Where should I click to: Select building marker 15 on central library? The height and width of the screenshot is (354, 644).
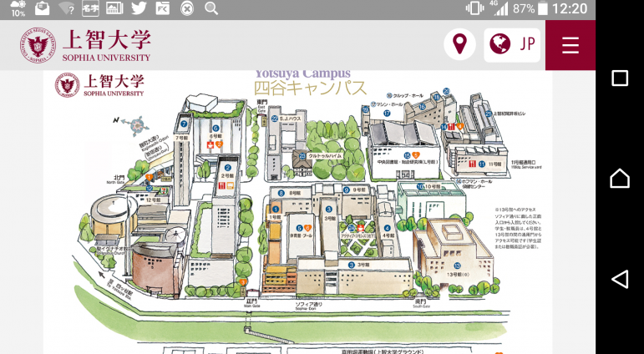(407, 155)
